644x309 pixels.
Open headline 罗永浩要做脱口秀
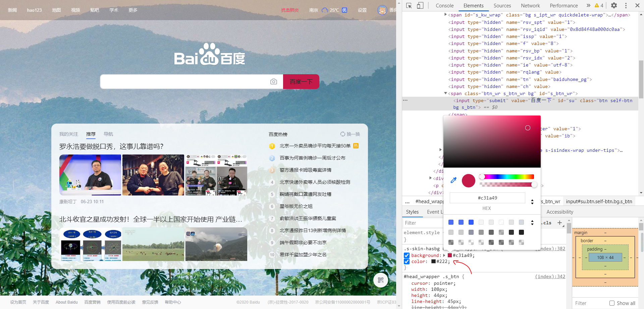tap(111, 146)
